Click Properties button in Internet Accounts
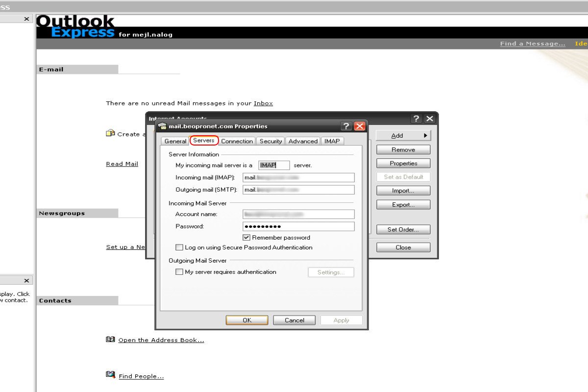 pyautogui.click(x=403, y=163)
